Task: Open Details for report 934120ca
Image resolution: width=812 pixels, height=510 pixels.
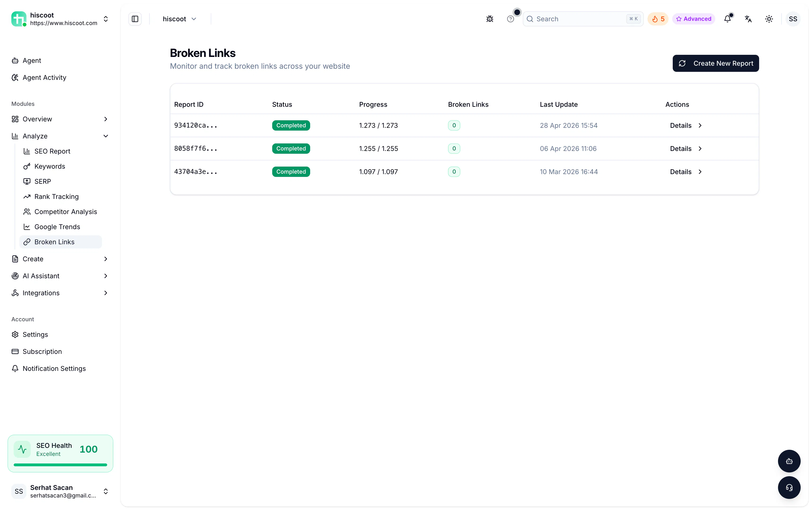Action: (x=686, y=125)
